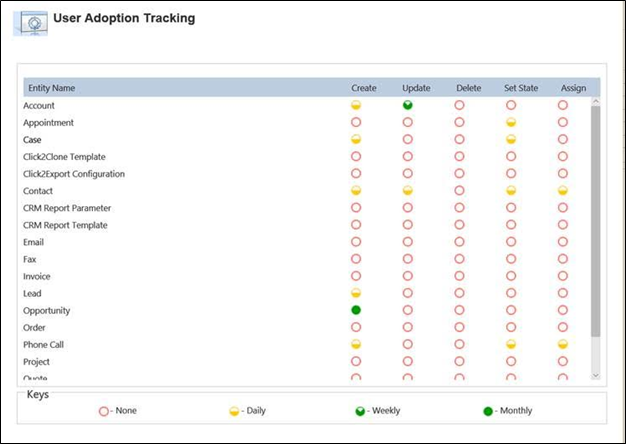Image resolution: width=626 pixels, height=444 pixels.
Task: Click the Entity Name column header
Action: [x=52, y=88]
